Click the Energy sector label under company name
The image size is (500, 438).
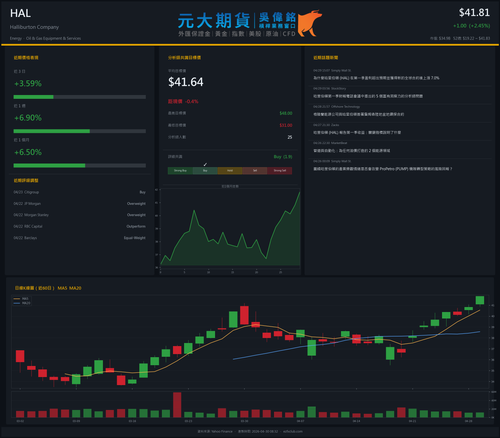click(x=45, y=38)
